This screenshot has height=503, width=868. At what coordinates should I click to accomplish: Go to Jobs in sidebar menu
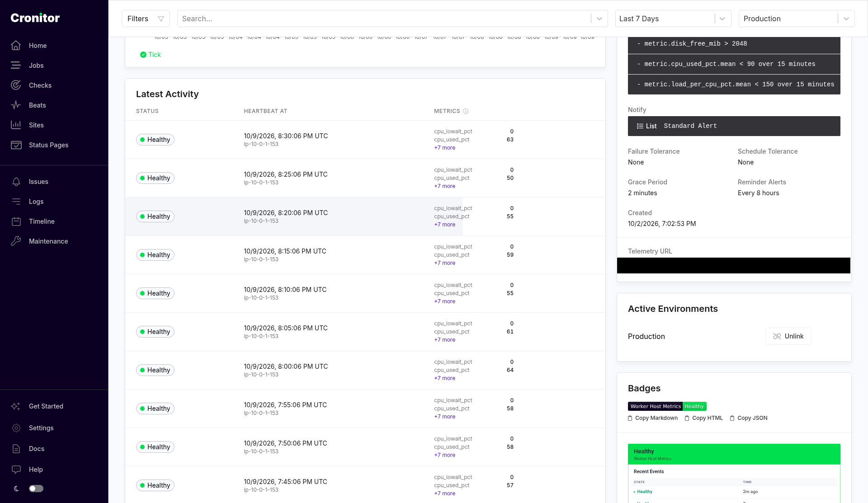[36, 66]
